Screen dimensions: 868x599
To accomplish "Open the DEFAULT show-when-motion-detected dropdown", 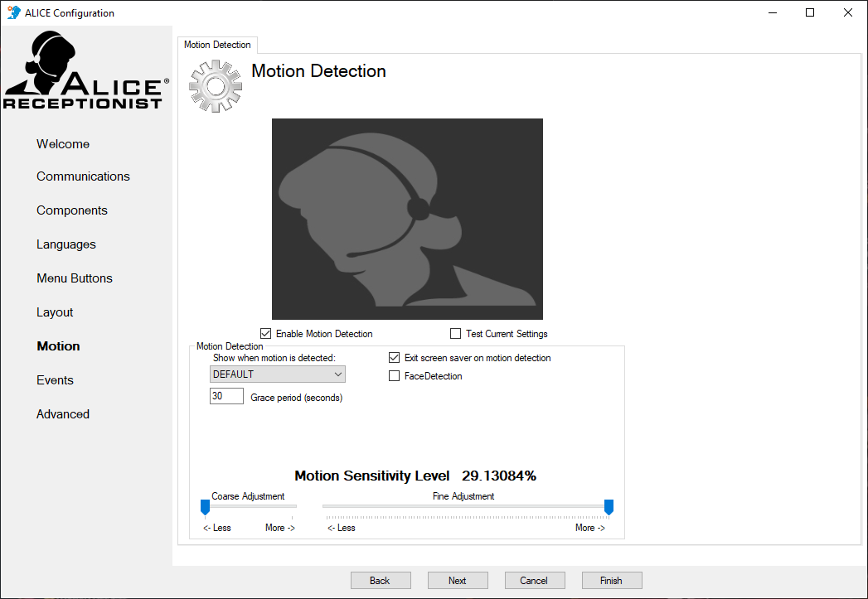I will coord(277,374).
